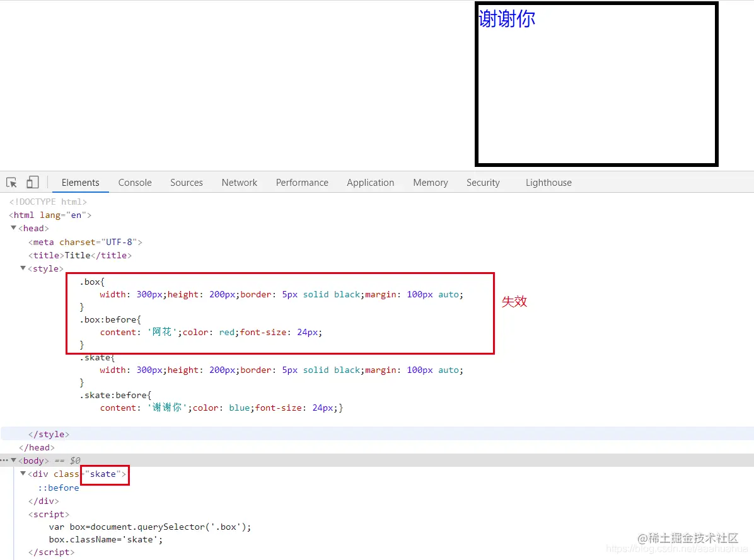Switch to the Elements tab
754x560 pixels.
tap(80, 183)
